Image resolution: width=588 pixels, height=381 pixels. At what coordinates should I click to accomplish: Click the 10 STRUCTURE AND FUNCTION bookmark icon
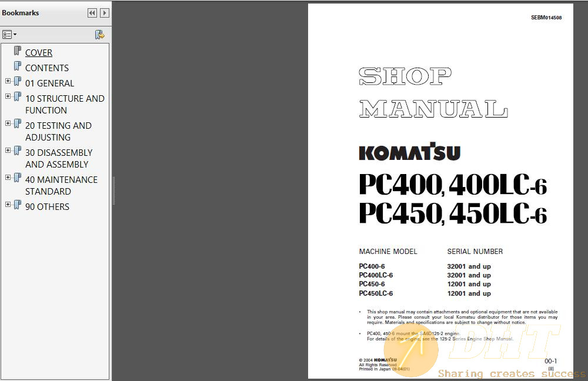coord(18,97)
